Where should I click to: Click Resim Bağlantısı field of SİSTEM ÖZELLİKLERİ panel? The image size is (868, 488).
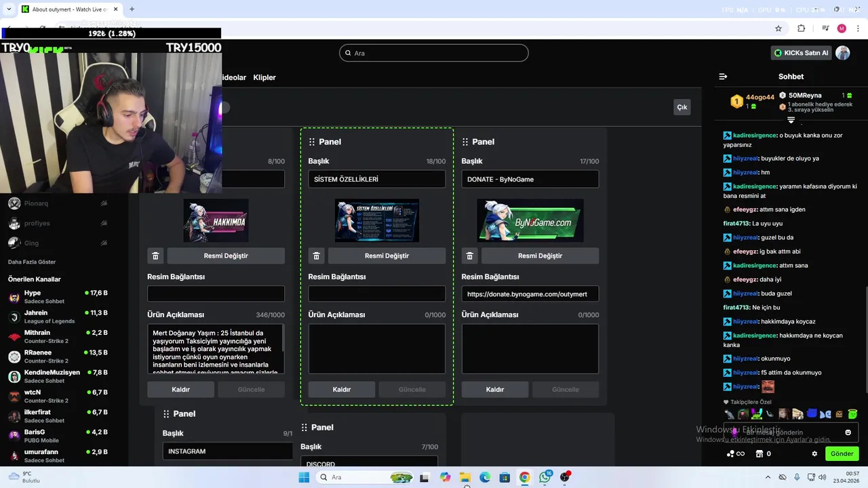[377, 293]
